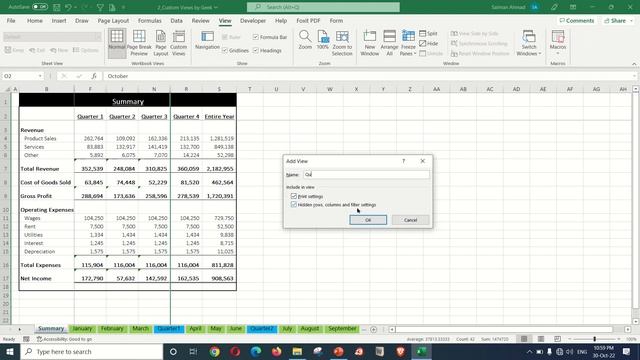Open the Comments button
This screenshot has width=640, height=360.
576,20
